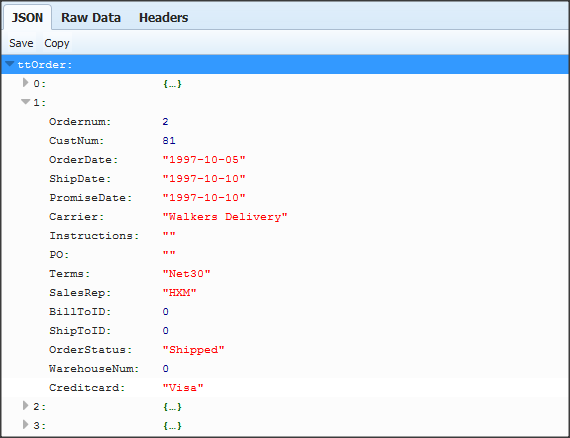This screenshot has width=570, height=438.
Task: Expand array item 2
Action: coord(25,406)
